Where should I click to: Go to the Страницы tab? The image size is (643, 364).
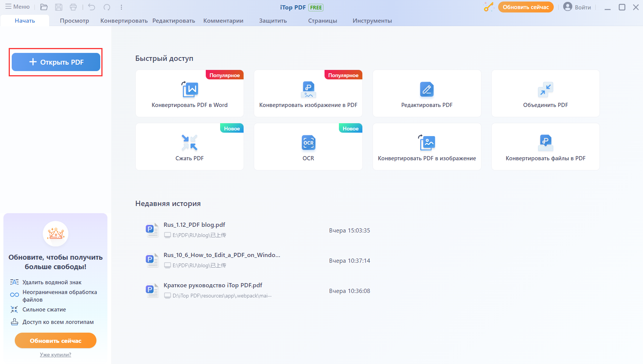click(323, 21)
